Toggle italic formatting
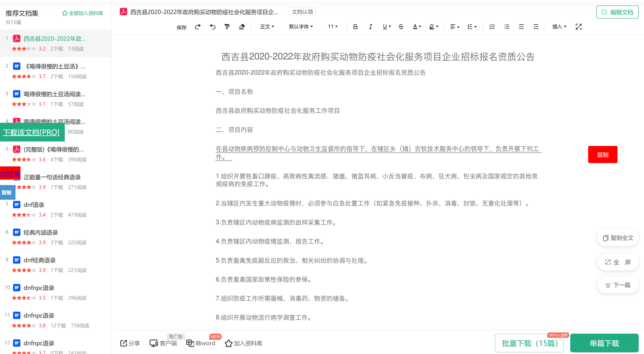This screenshot has height=354, width=644. (370, 27)
